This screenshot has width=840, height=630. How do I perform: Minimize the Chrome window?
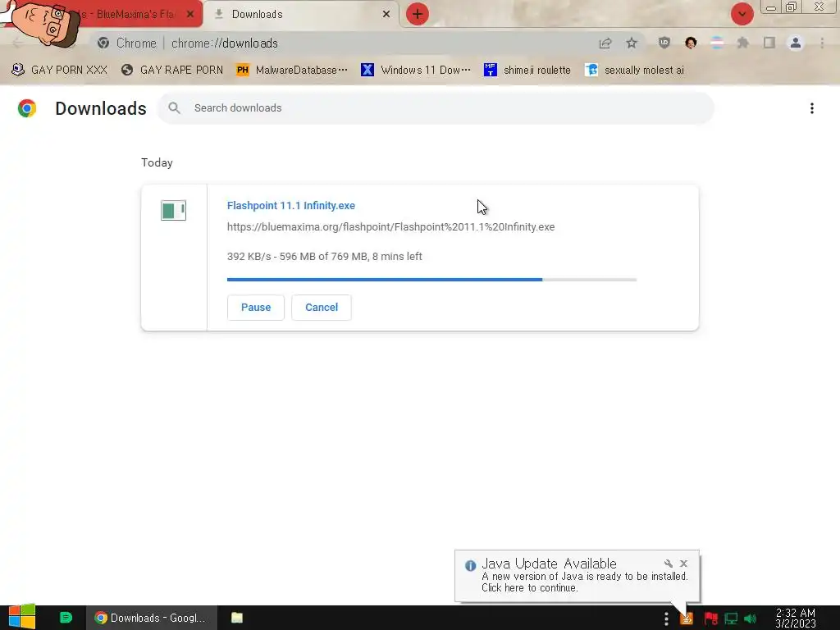[x=770, y=7]
